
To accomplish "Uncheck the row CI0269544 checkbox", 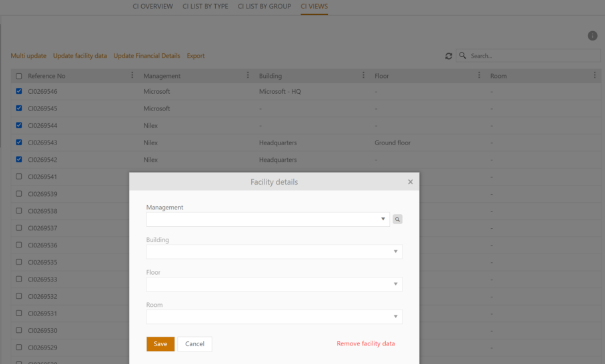I will [19, 125].
